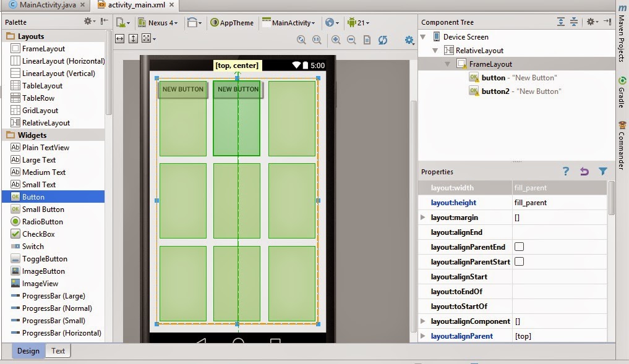Open the Text view tab

click(x=58, y=350)
